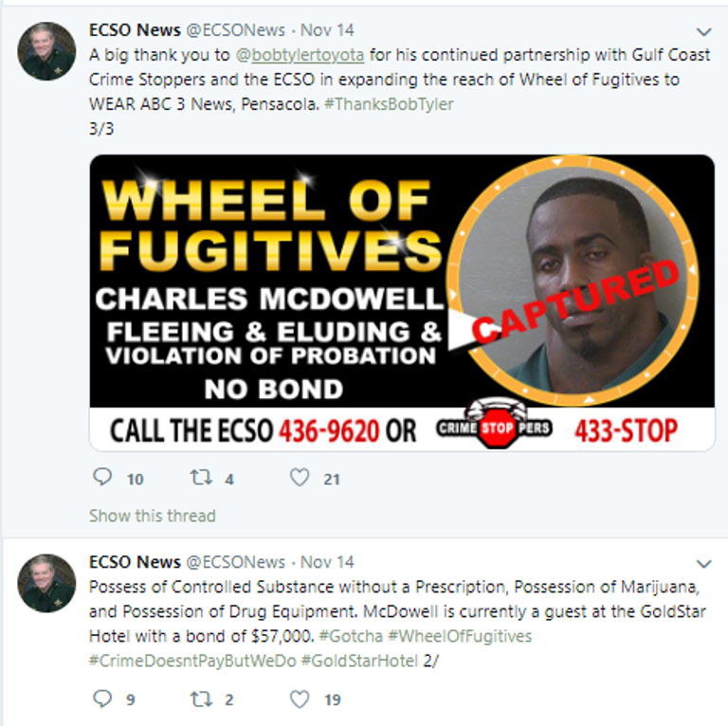
Task: Open the @ECSONews handle on second tweet
Action: click(235, 562)
